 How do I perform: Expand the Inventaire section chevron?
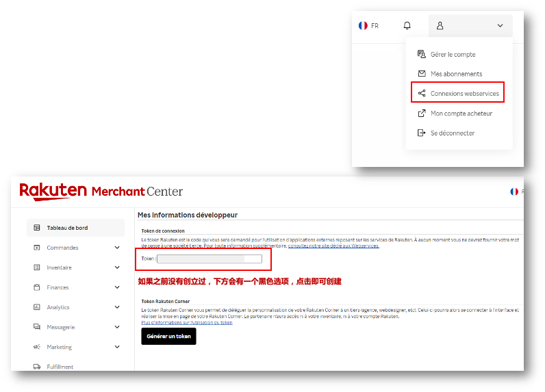tap(117, 267)
